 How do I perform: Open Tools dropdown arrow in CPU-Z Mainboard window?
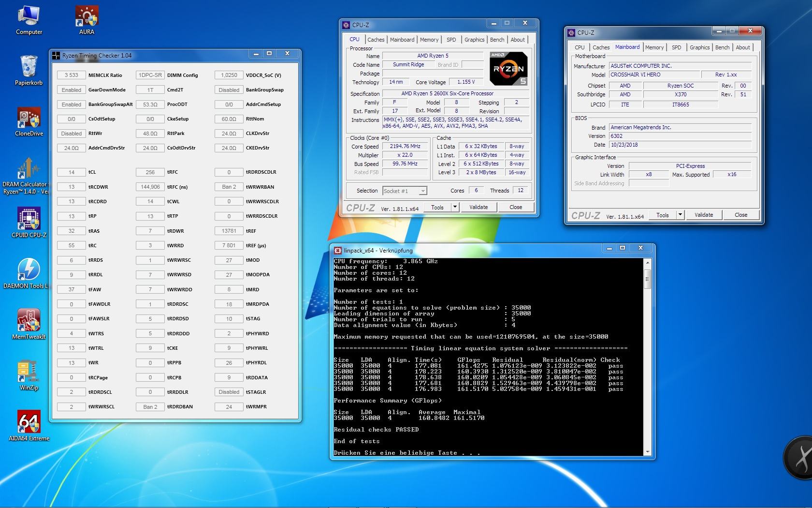pos(680,215)
